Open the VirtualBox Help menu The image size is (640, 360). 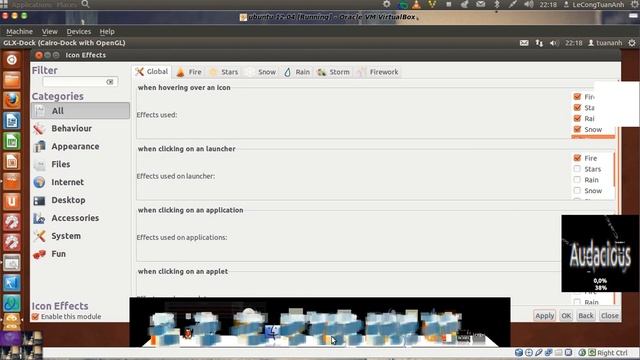click(x=107, y=31)
